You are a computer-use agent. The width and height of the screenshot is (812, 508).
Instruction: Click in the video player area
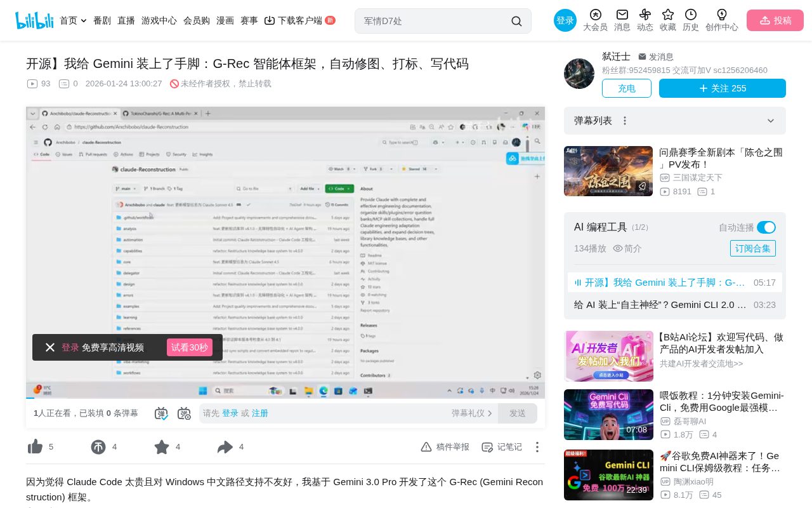[x=285, y=253]
